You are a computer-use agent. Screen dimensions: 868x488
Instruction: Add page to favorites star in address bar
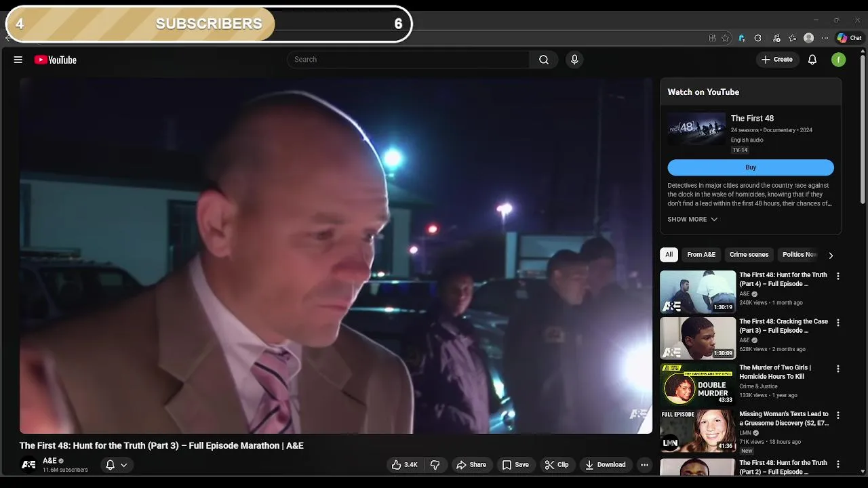[725, 38]
